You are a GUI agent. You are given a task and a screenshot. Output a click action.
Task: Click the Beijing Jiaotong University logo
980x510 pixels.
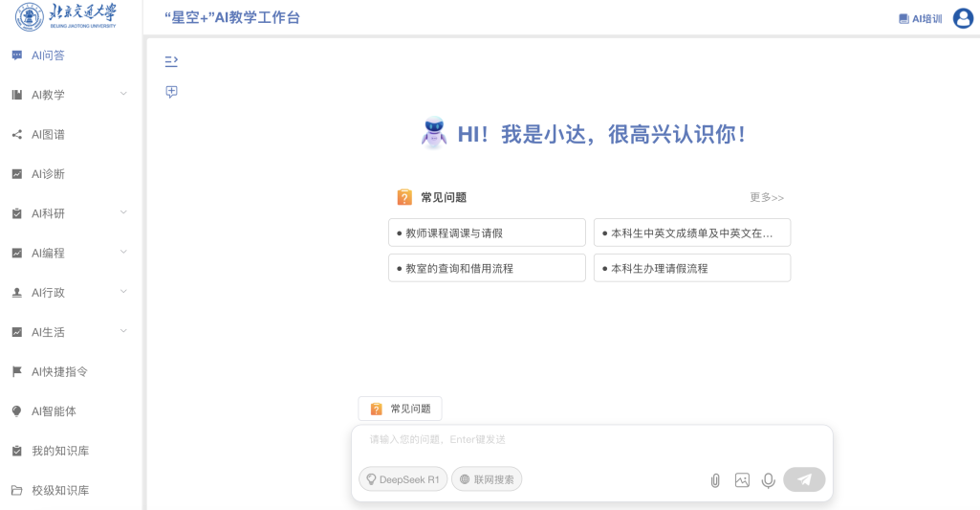coord(66,17)
